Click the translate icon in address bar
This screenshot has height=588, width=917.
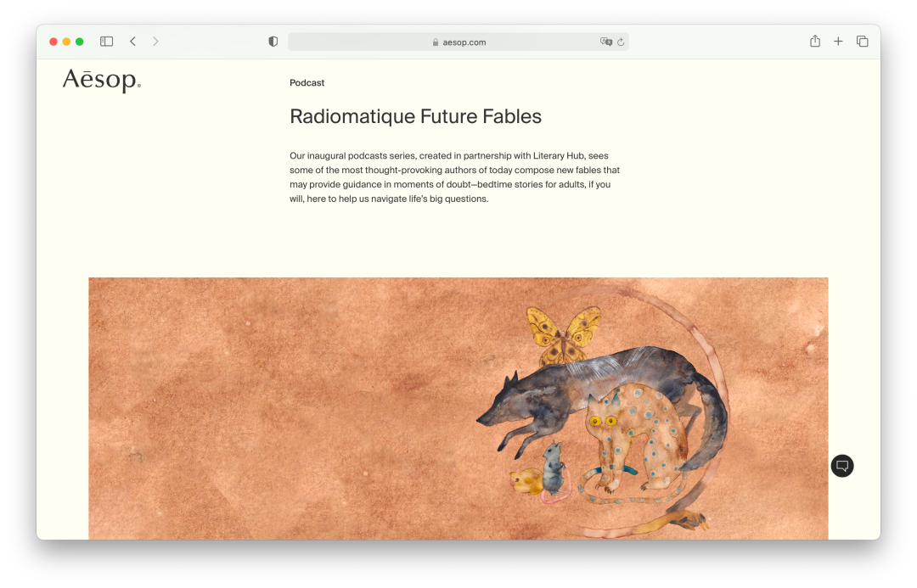[x=606, y=42]
